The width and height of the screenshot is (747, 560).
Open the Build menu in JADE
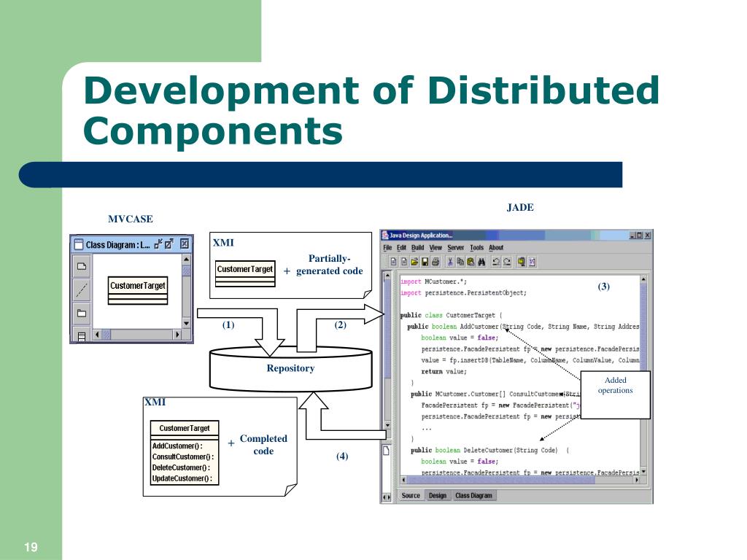click(x=418, y=248)
